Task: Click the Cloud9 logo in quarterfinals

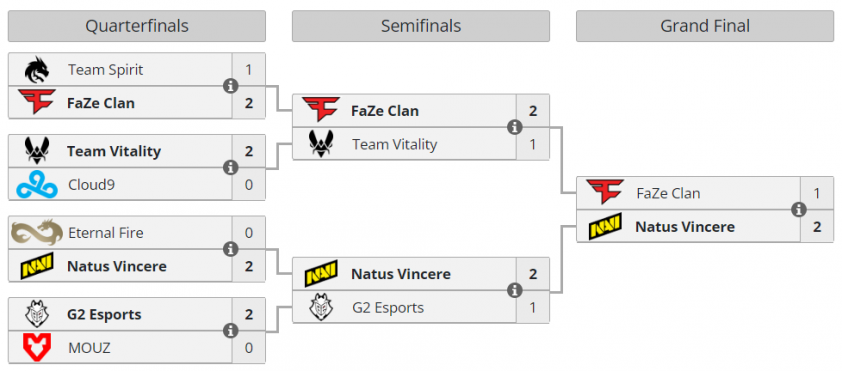Action: [37, 185]
